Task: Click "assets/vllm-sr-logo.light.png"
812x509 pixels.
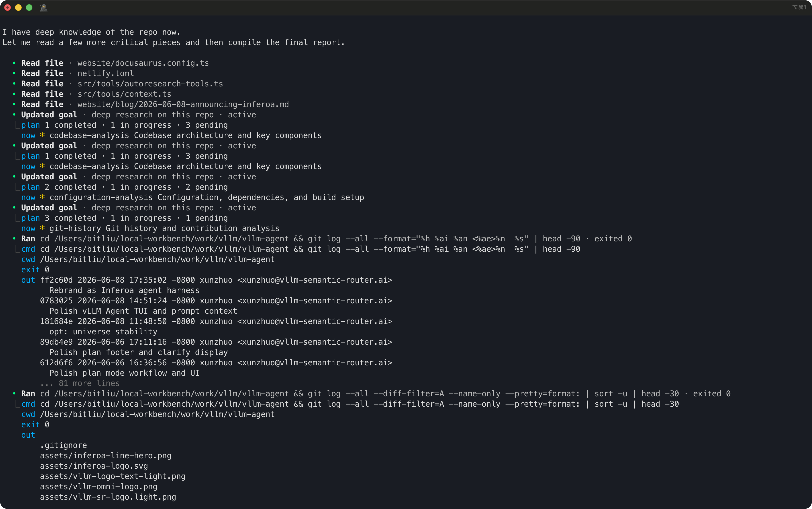Action: click(x=108, y=497)
